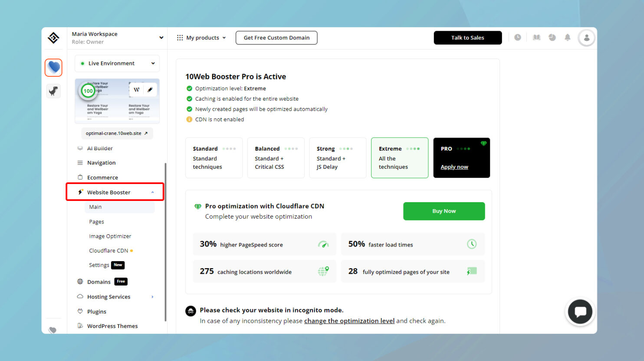Image resolution: width=644 pixels, height=361 pixels.
Task: Open the change the optimization level link
Action: click(x=349, y=321)
